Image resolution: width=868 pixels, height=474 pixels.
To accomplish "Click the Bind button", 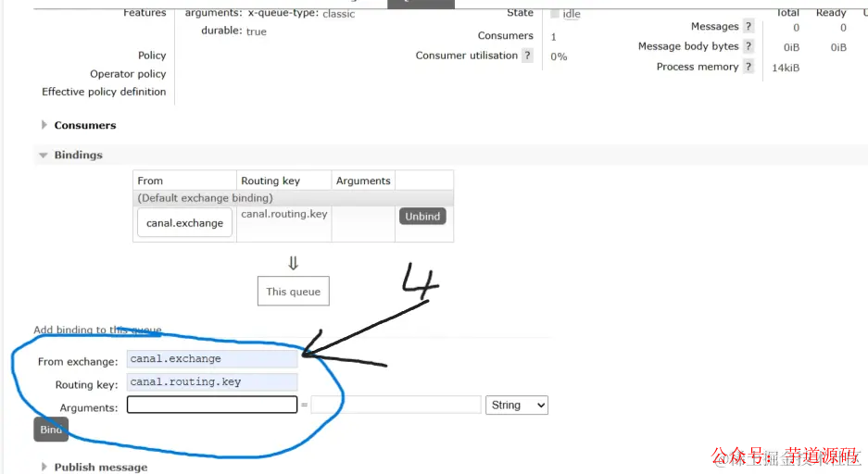I will coord(51,430).
